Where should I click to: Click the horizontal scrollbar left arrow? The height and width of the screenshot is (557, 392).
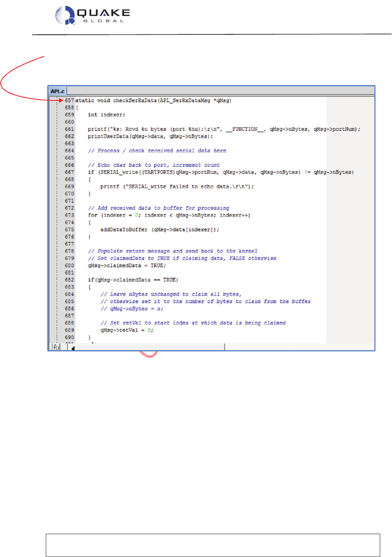point(73,347)
